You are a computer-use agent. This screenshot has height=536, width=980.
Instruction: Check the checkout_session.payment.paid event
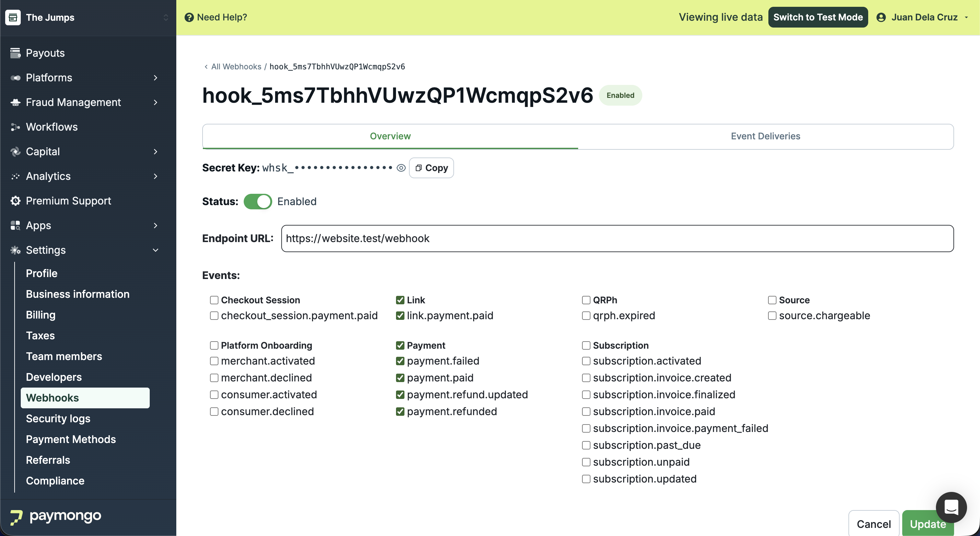tap(214, 316)
